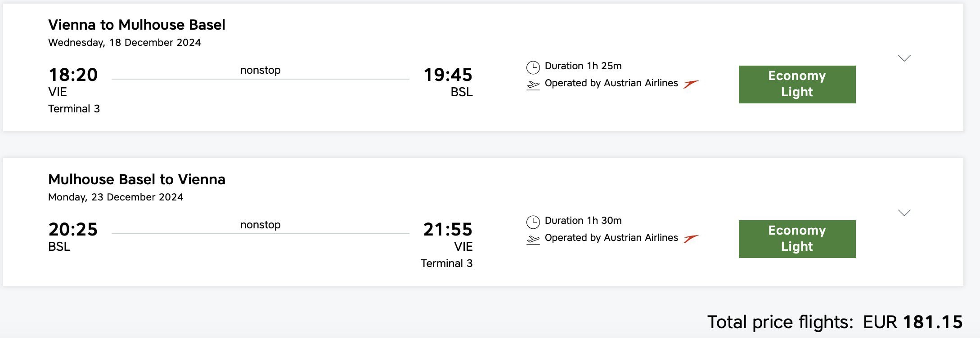Select Economy Light fare for the outbound flight
Image resolution: width=980 pixels, height=338 pixels.
pyautogui.click(x=796, y=84)
